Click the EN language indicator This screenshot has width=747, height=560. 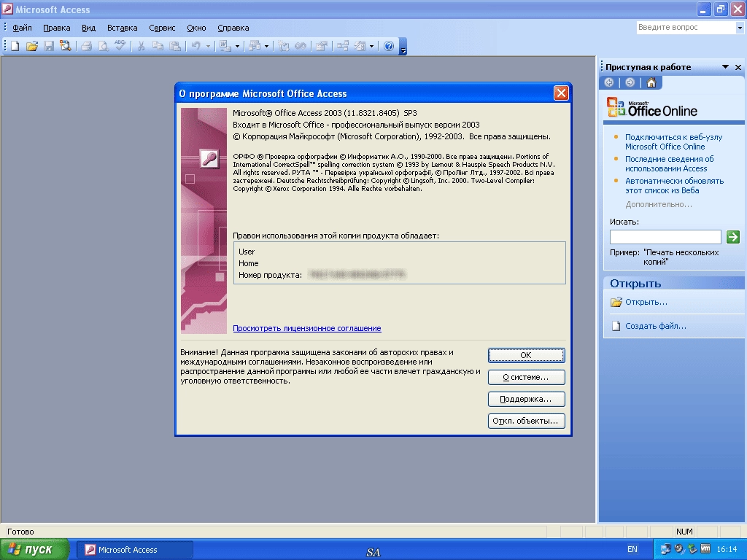point(632,550)
